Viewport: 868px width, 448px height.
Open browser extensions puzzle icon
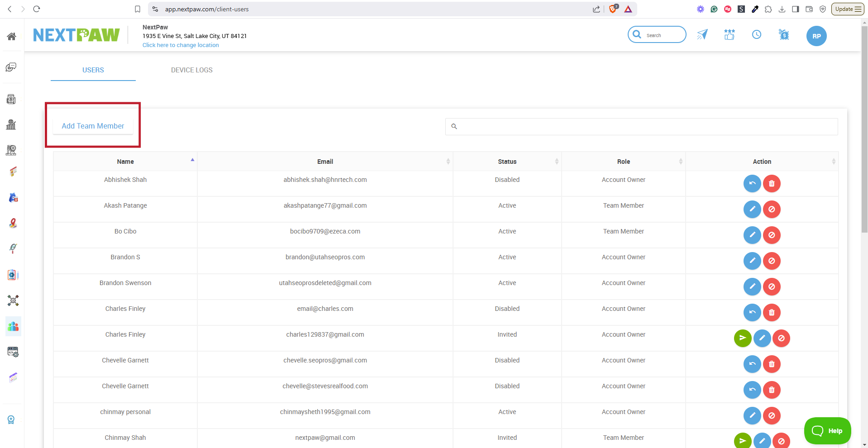click(768, 9)
